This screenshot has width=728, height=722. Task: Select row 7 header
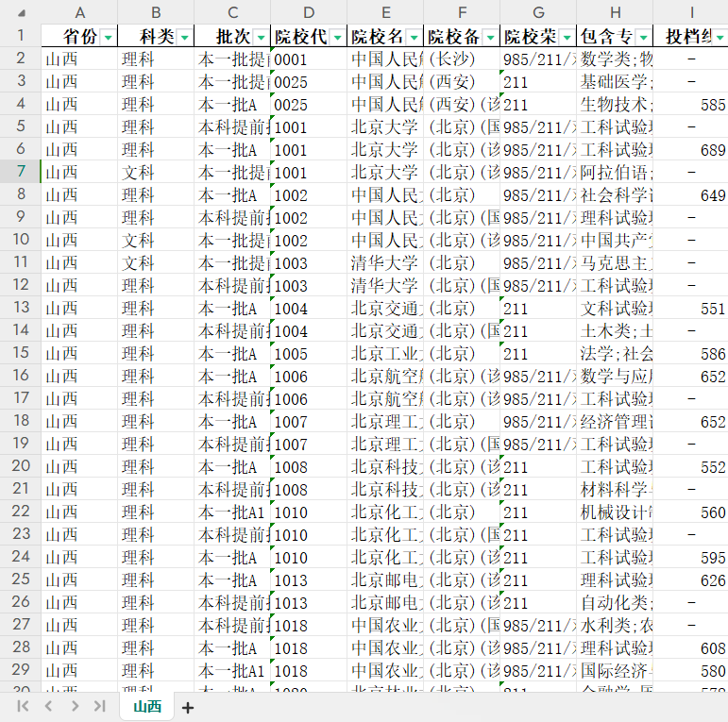coord(21,172)
